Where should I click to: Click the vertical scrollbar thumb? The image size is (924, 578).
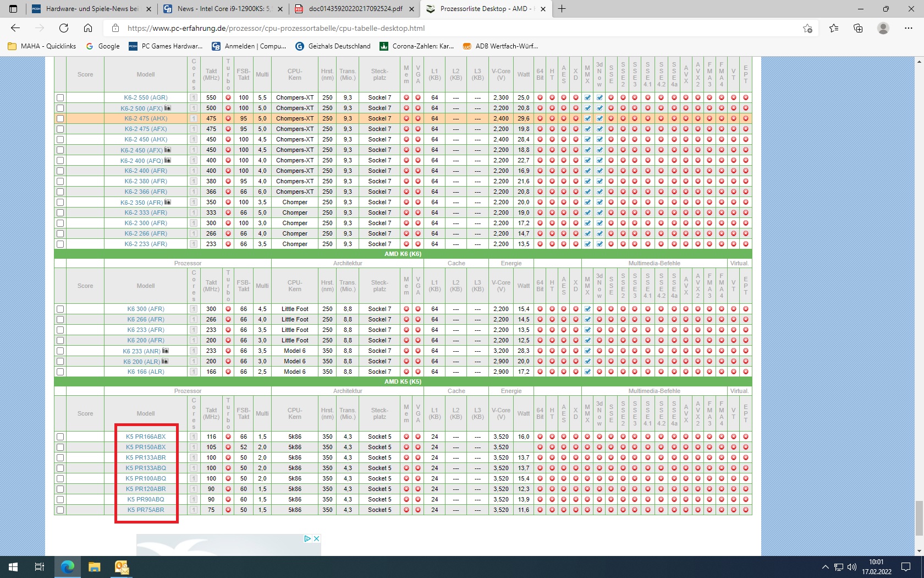tap(919, 518)
